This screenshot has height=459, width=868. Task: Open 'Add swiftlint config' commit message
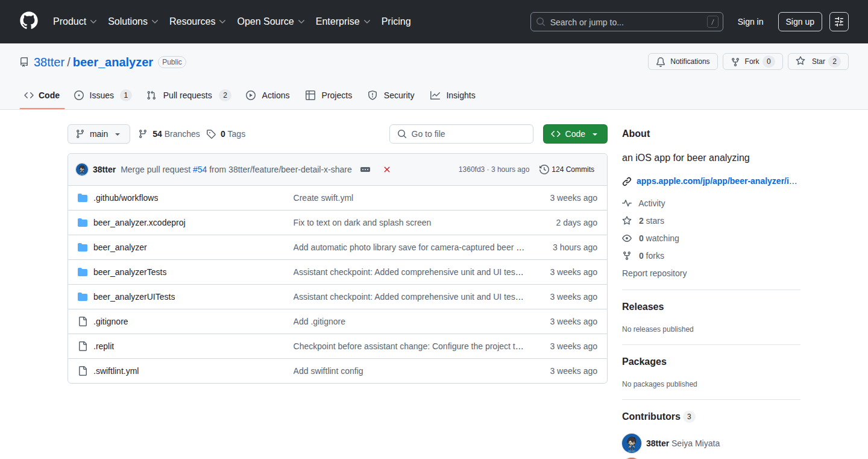(329, 371)
